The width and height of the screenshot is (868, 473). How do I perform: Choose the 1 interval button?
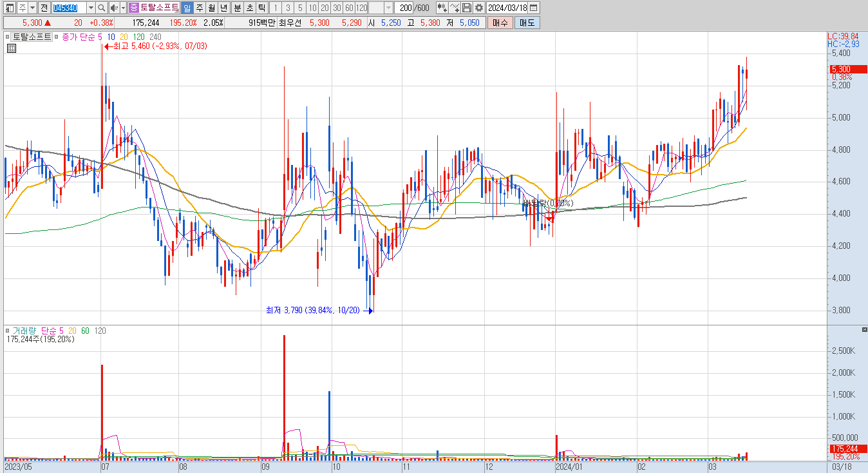pos(275,8)
